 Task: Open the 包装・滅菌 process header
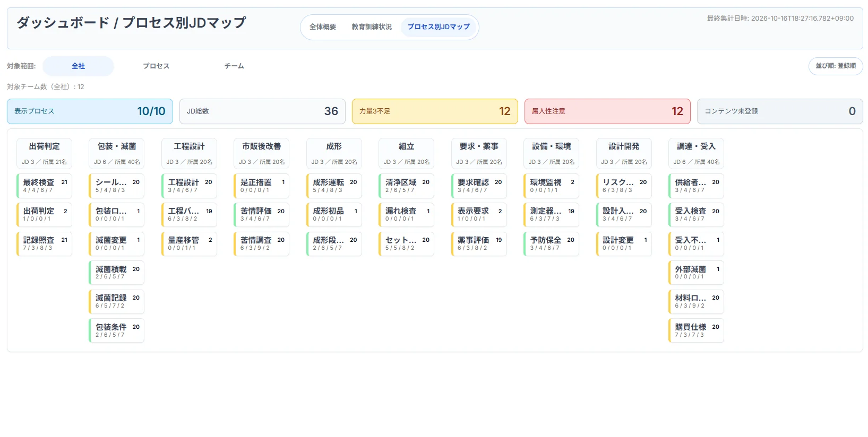pos(117,154)
